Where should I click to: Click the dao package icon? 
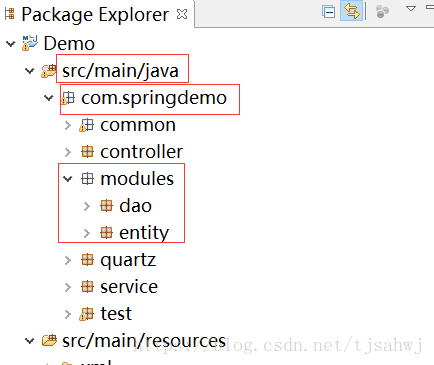click(x=106, y=206)
